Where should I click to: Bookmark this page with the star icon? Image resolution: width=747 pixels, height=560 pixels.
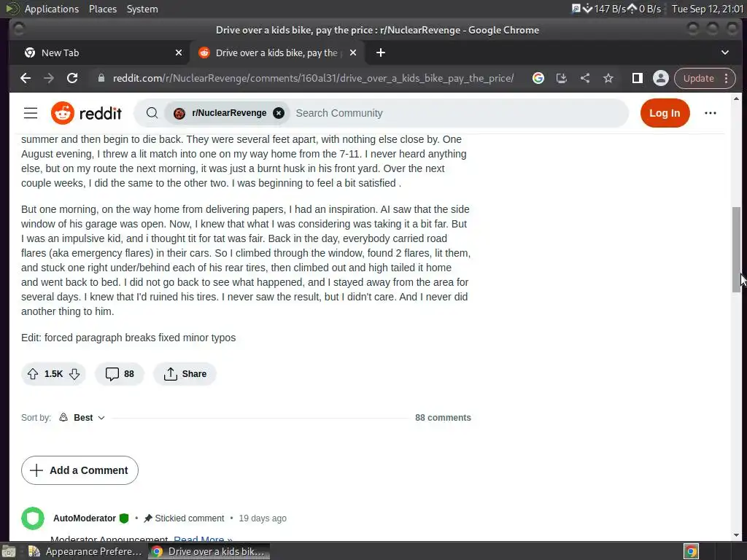coord(608,78)
